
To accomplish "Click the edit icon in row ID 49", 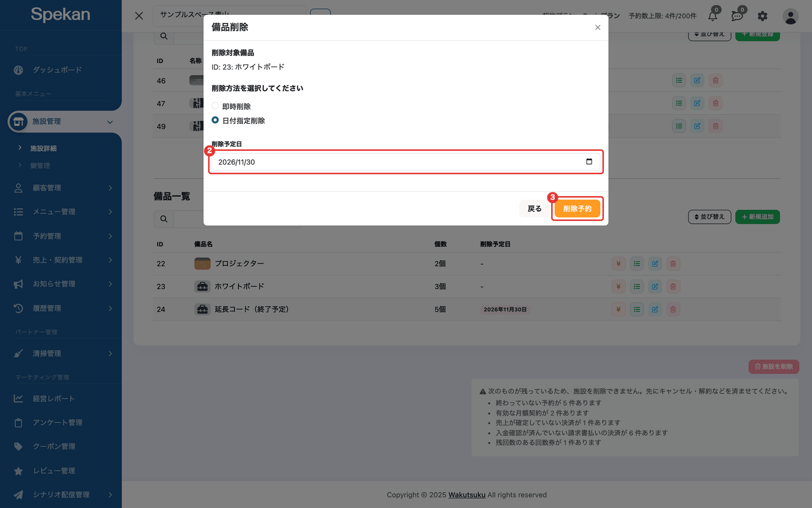I will click(697, 126).
